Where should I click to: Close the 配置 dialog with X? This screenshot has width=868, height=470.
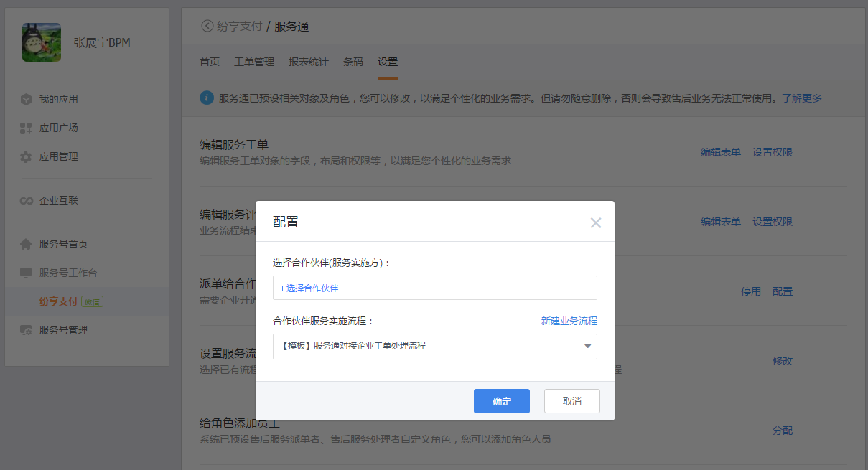click(595, 222)
